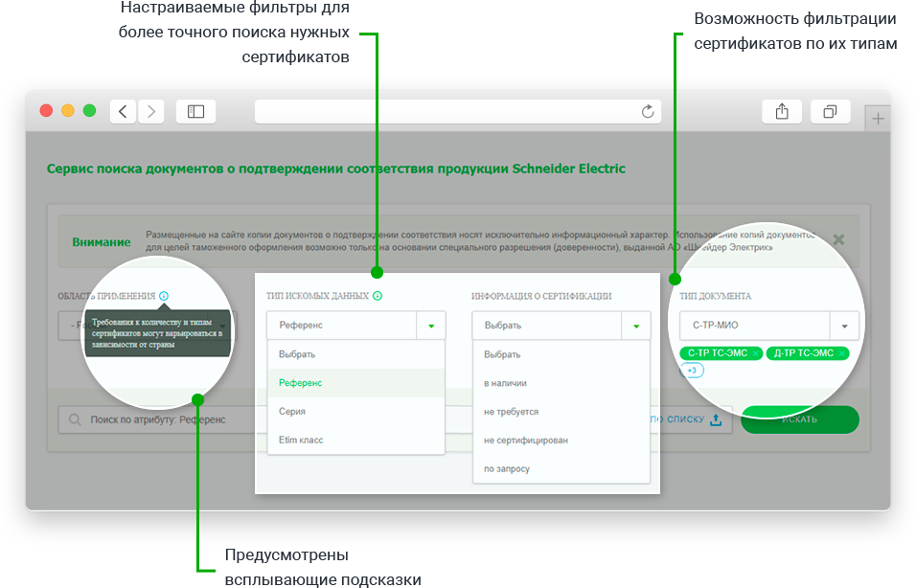Click the search magnifier icon

click(75, 419)
